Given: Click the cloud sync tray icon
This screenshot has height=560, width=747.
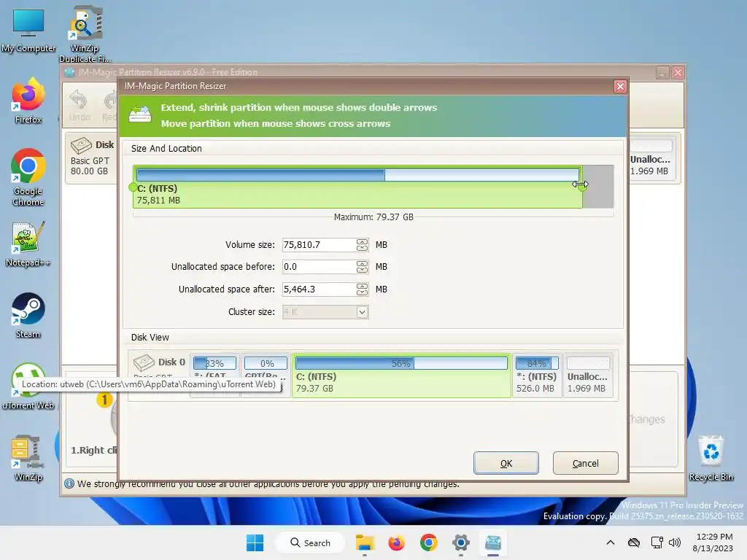Looking at the screenshot, I should (634, 542).
